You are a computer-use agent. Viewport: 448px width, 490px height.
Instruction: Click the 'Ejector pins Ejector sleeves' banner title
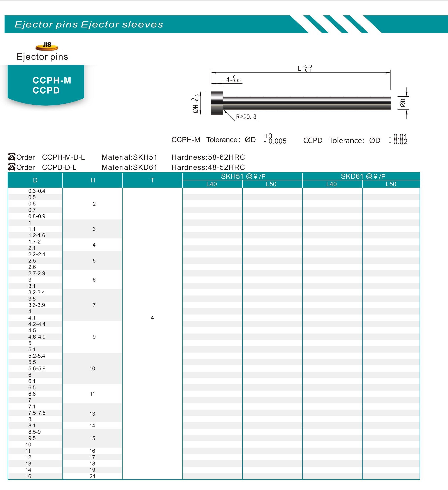click(89, 24)
